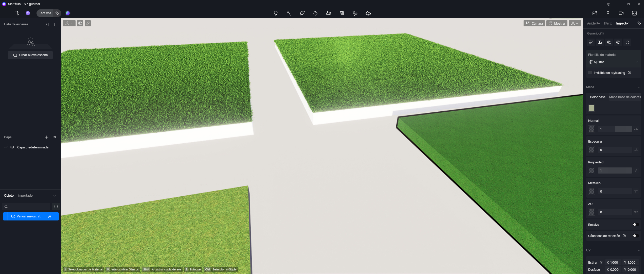Click the video recording icon
The image size is (644, 274).
click(621, 13)
